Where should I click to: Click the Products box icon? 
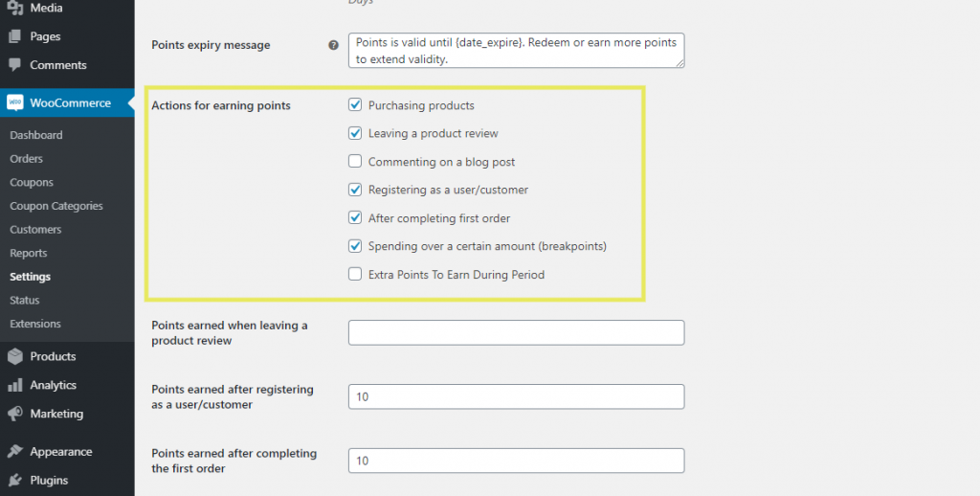pyautogui.click(x=15, y=356)
